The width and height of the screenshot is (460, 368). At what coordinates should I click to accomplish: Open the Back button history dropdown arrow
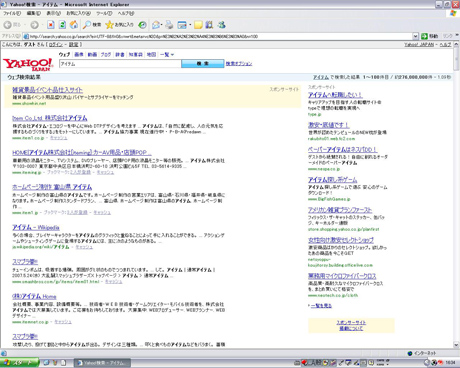pos(24,25)
